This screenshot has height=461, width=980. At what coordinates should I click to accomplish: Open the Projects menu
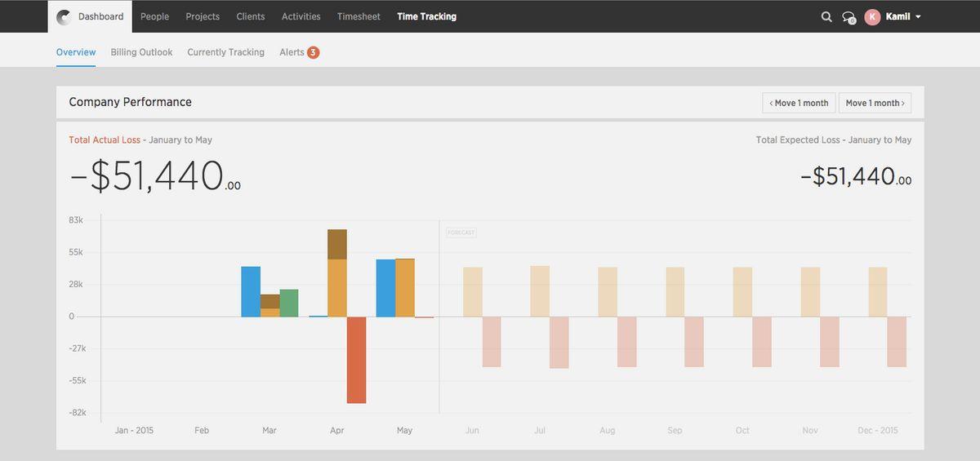[x=203, y=16]
